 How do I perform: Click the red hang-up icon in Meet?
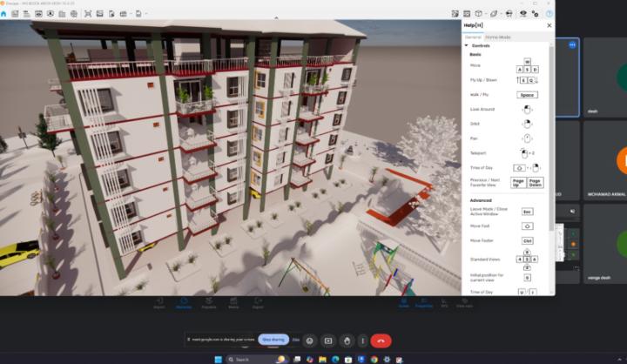coord(381,340)
